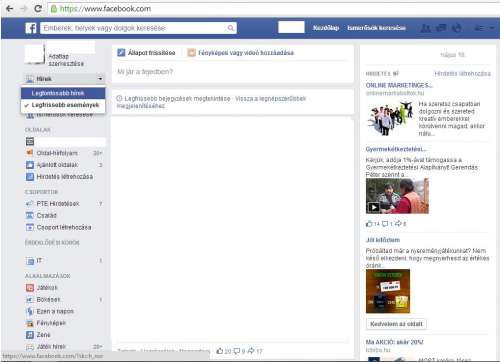Open the account menu arrow in header
This screenshot has width=500, height=362.
[x=492, y=28]
